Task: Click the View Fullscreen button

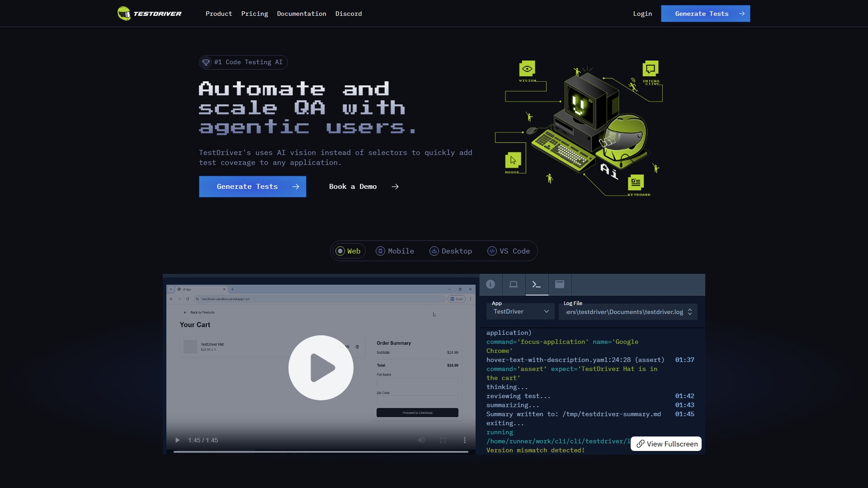Action: pos(666,444)
